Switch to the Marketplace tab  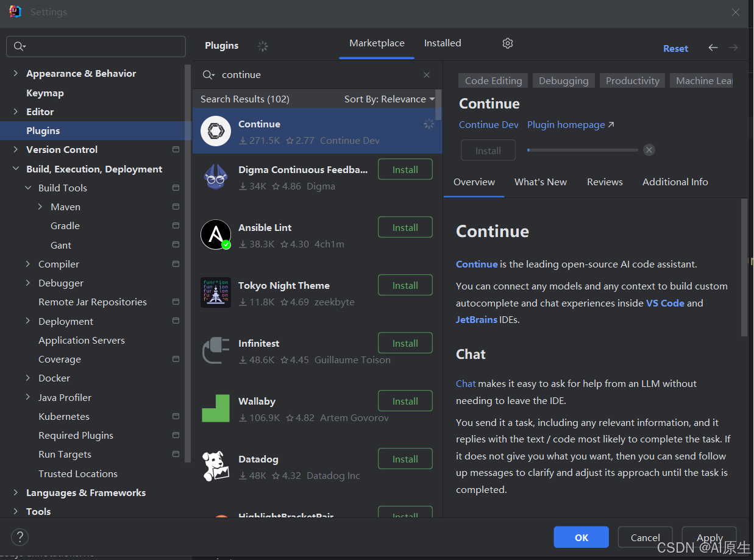[377, 43]
